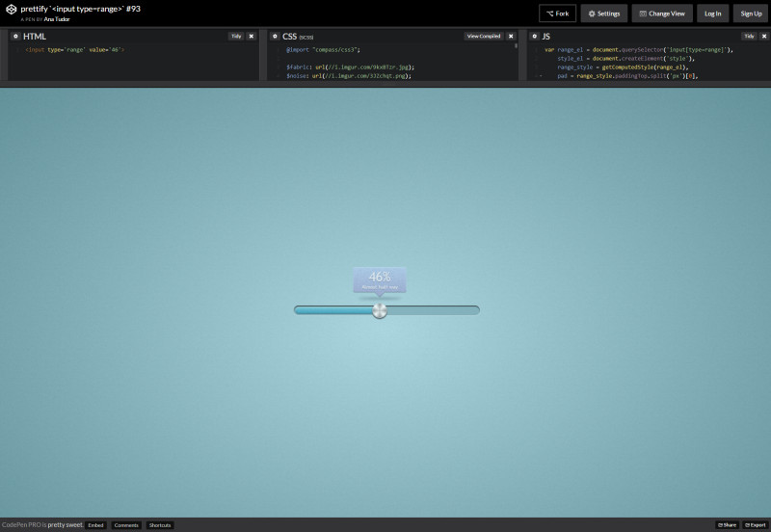Open pen Settings

604,13
